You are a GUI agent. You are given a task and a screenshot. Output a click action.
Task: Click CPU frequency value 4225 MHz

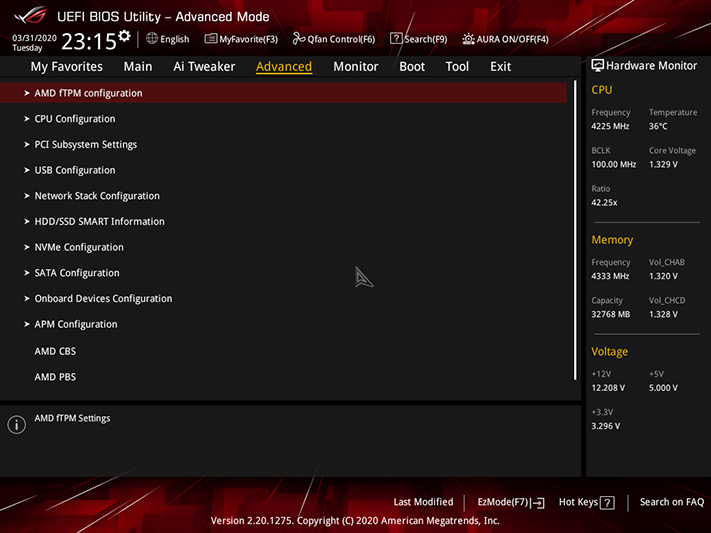pyautogui.click(x=610, y=127)
